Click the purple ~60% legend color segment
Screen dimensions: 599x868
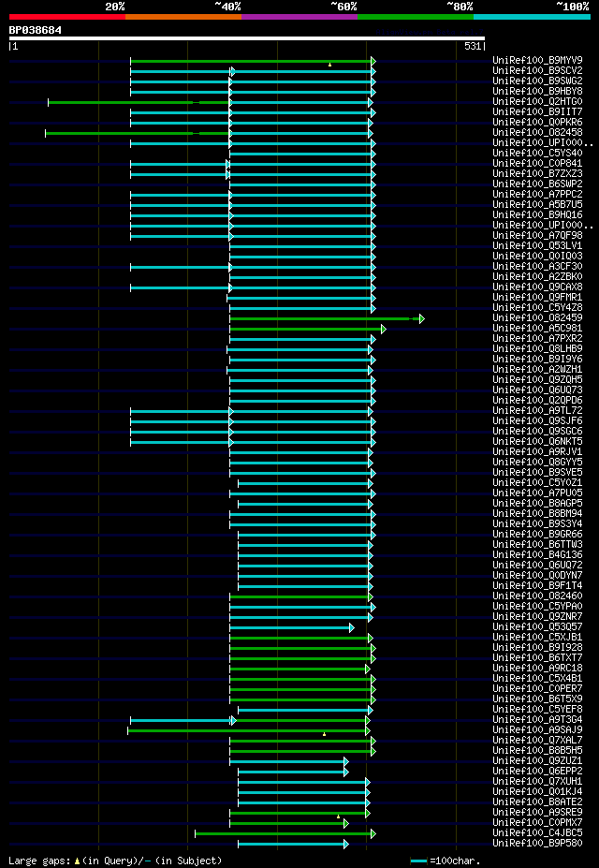coord(299,17)
